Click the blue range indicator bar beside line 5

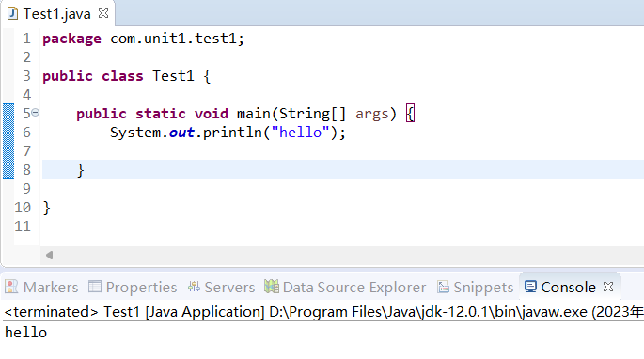8,141
